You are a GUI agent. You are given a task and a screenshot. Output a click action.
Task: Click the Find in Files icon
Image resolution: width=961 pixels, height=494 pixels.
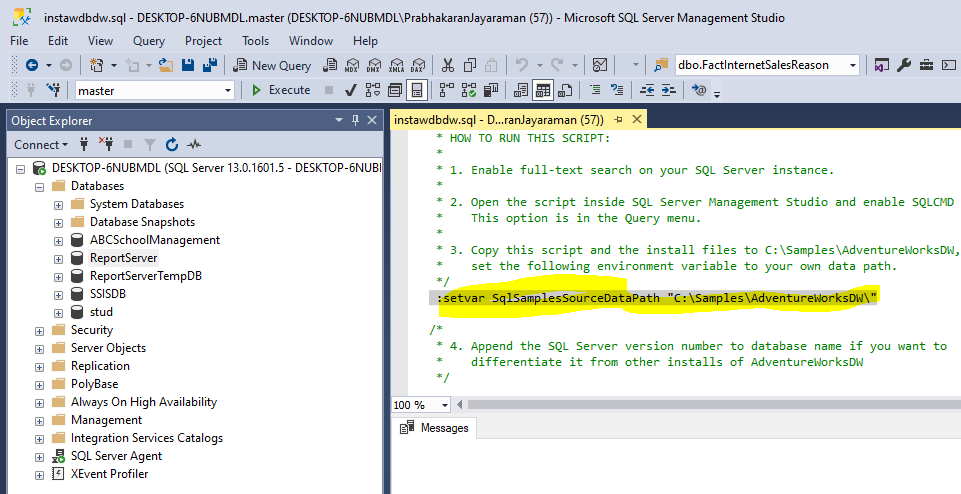(661, 65)
